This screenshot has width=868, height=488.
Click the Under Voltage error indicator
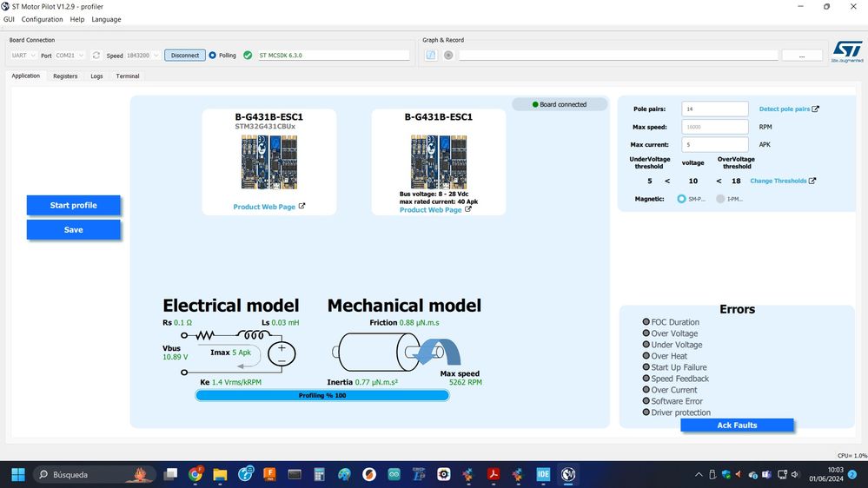[x=646, y=344]
